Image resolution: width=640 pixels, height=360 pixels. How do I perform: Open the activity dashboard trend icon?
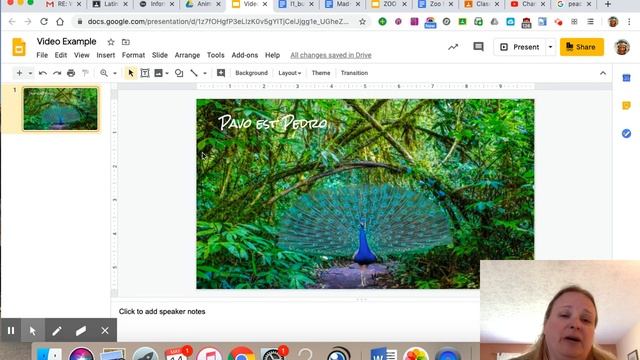point(453,47)
